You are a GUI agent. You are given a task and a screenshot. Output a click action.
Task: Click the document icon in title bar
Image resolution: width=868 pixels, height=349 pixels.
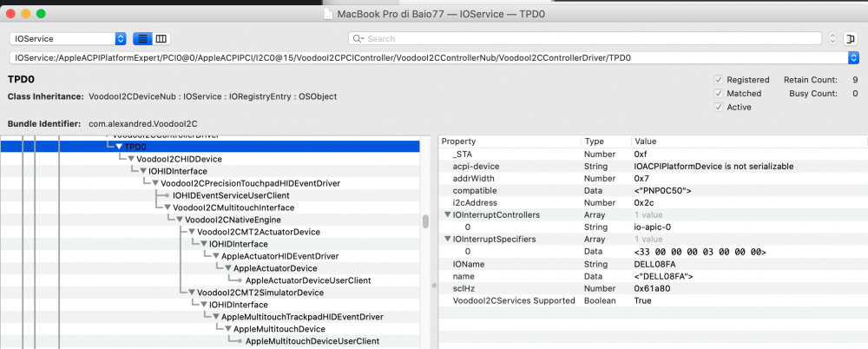click(329, 14)
